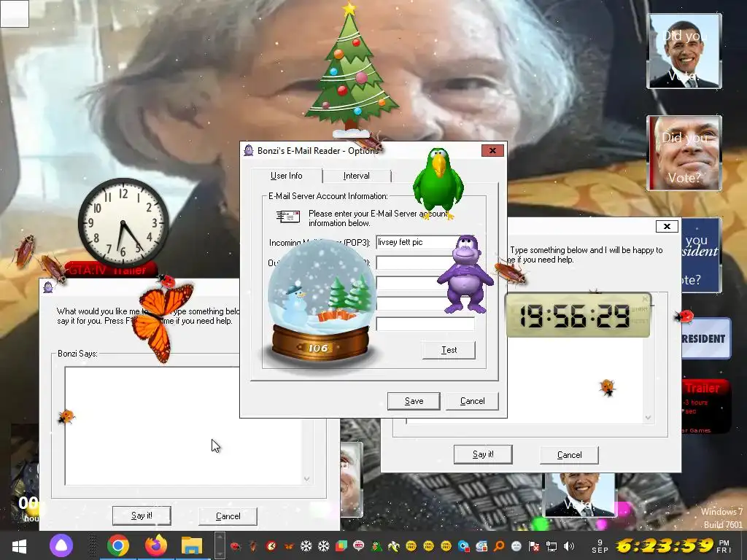
Task: Switch to the User Info tab
Action: coord(286,176)
